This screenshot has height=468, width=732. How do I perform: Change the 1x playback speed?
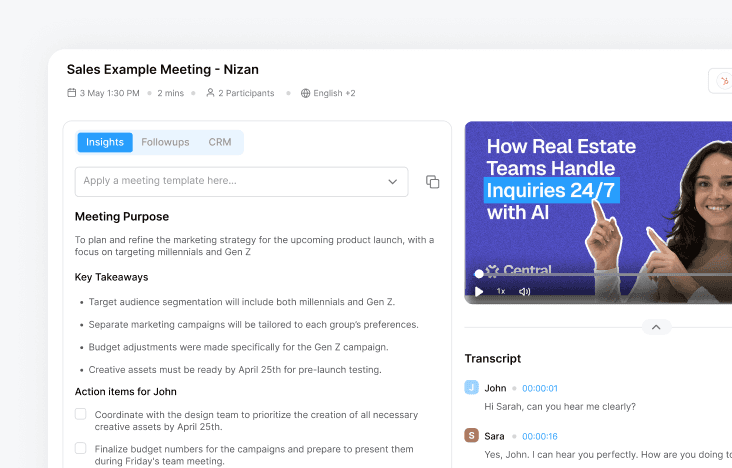[x=501, y=291]
